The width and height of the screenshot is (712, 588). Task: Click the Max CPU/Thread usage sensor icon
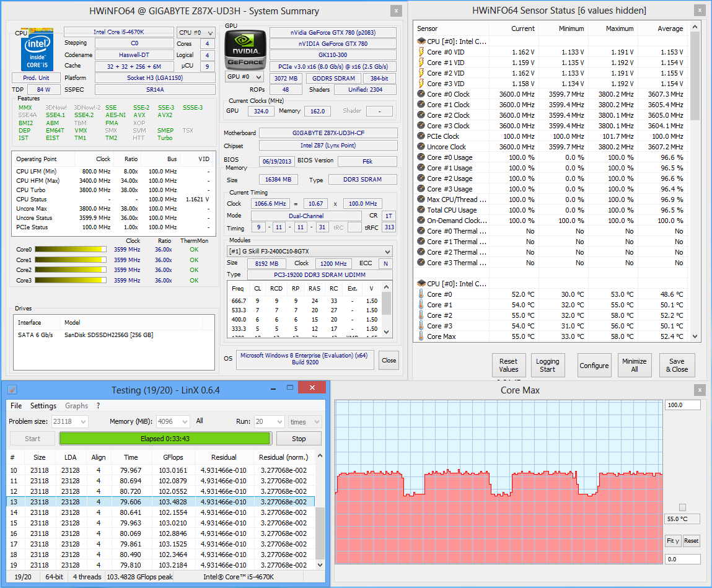421,199
